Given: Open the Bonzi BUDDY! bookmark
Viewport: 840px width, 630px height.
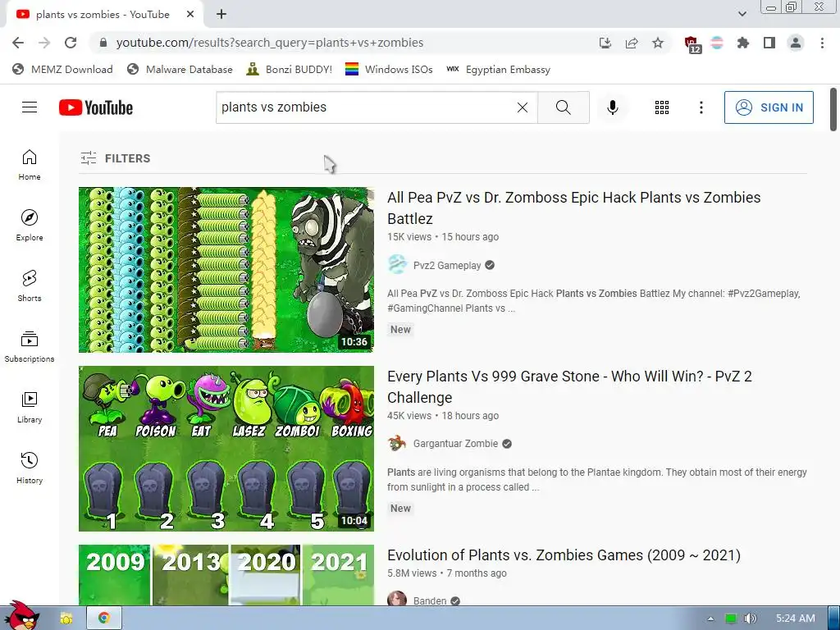Looking at the screenshot, I should tap(289, 69).
